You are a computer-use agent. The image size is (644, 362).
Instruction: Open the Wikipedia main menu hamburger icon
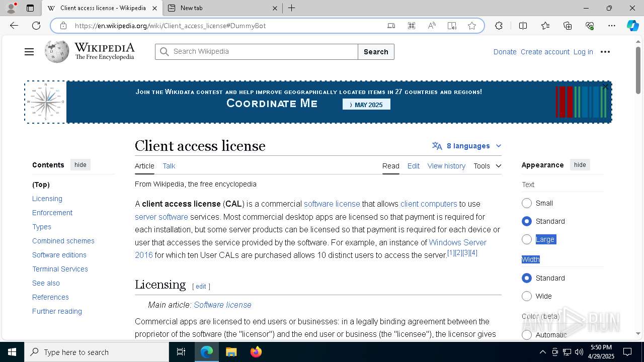(29, 52)
